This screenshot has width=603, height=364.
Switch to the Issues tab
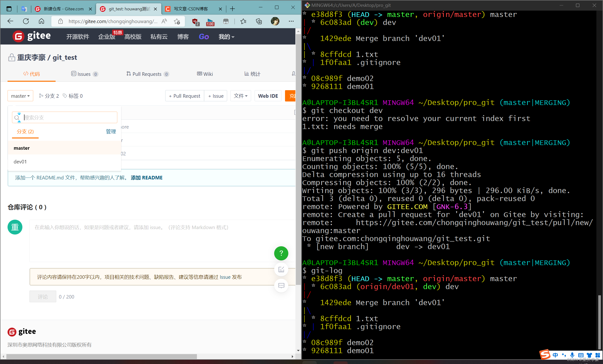point(84,74)
